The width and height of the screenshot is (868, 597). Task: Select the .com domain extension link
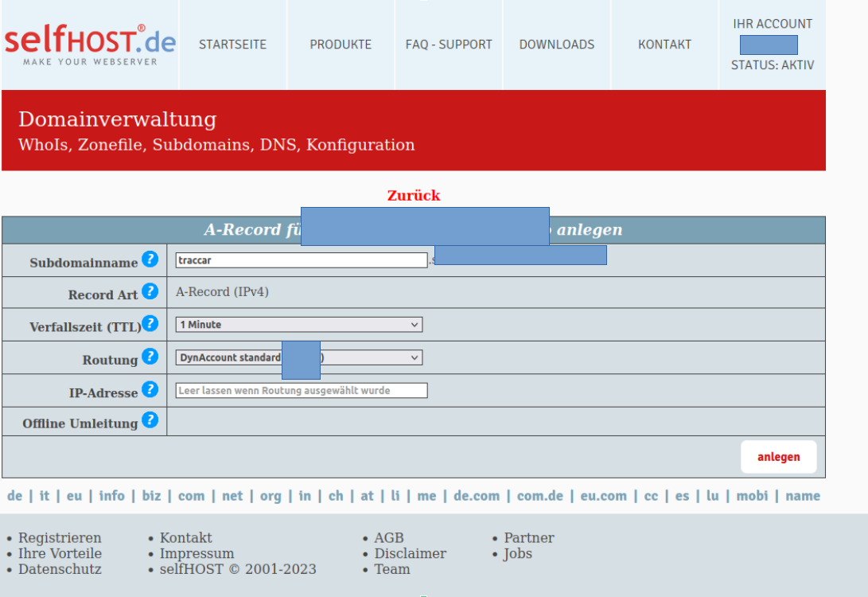(191, 496)
